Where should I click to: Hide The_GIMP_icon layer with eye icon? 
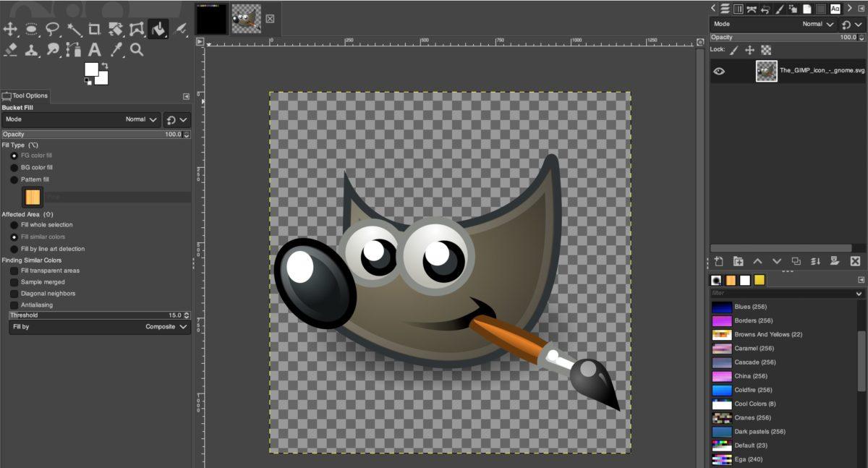click(x=719, y=71)
